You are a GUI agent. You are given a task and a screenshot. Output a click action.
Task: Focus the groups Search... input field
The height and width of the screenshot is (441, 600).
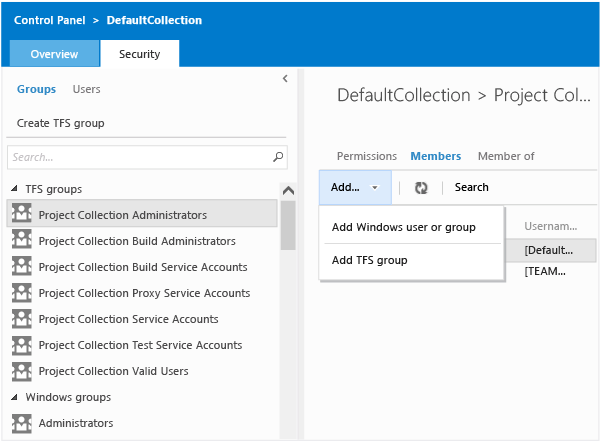(147, 157)
